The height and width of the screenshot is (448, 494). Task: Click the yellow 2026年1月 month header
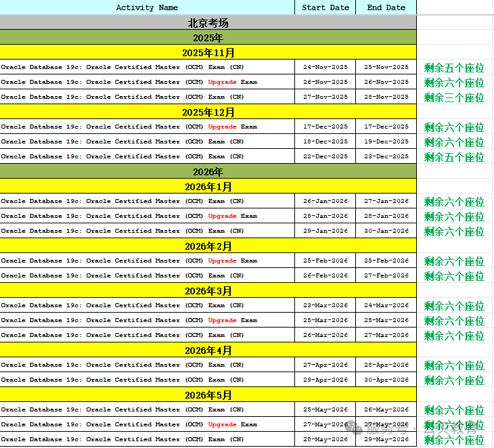point(208,186)
